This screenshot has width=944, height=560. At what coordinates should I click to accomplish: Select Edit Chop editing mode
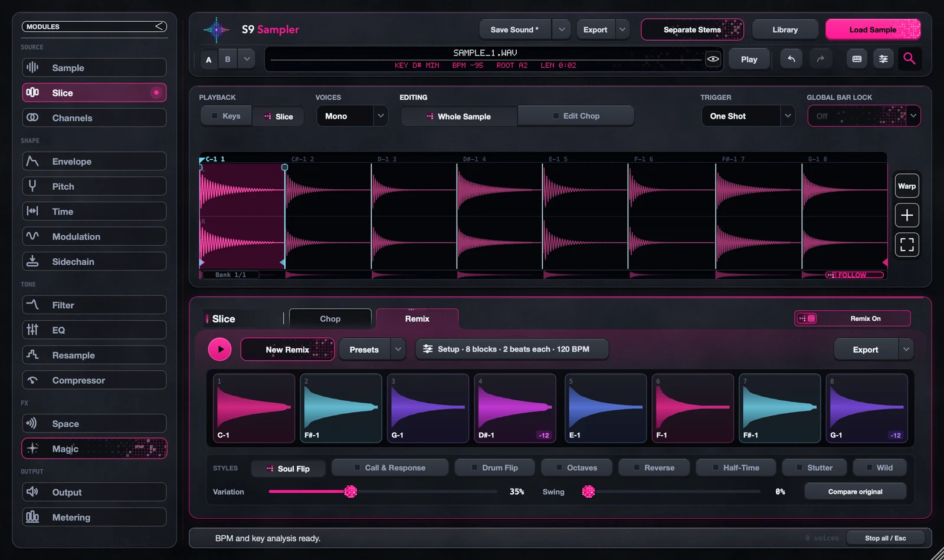point(576,116)
